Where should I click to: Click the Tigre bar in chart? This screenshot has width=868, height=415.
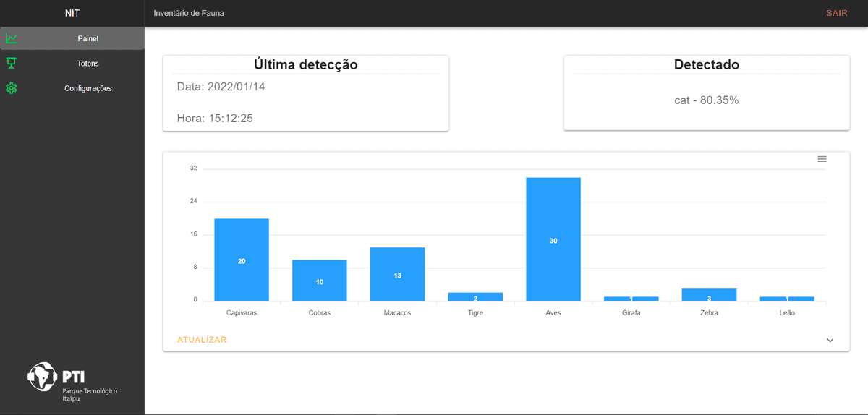475,296
